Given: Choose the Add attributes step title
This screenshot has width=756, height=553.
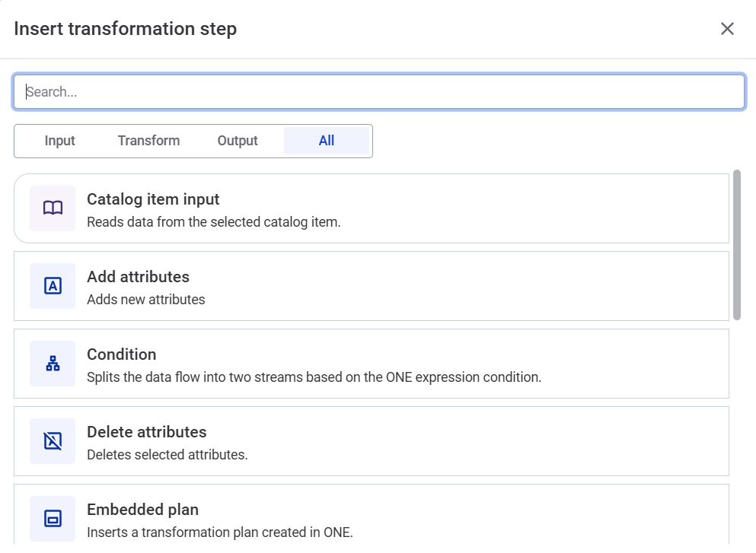Looking at the screenshot, I should (138, 277).
